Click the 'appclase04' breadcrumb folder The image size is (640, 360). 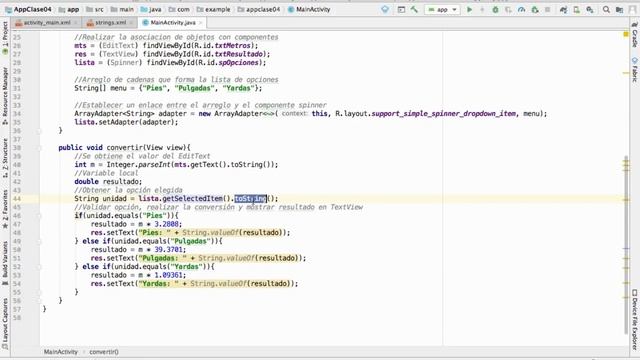[259, 9]
